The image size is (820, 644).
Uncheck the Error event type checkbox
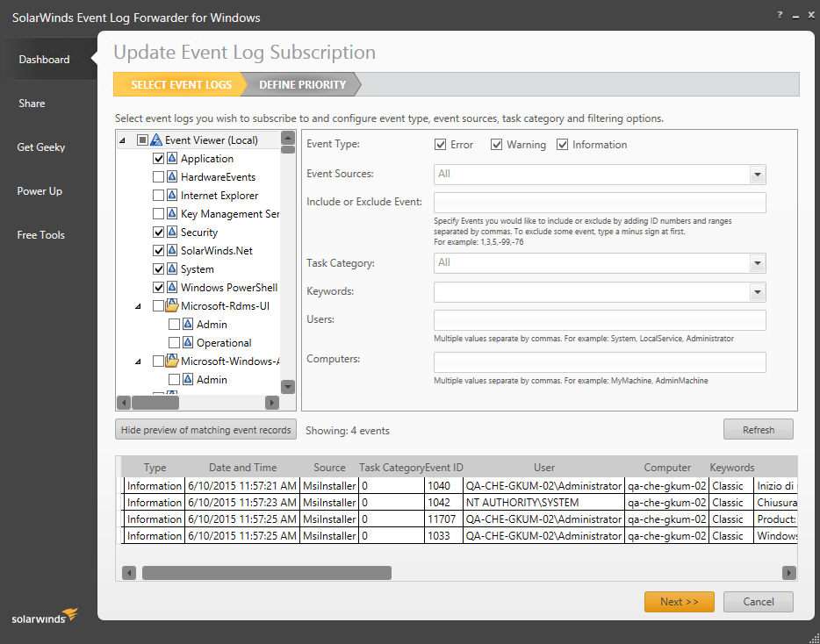click(x=441, y=145)
